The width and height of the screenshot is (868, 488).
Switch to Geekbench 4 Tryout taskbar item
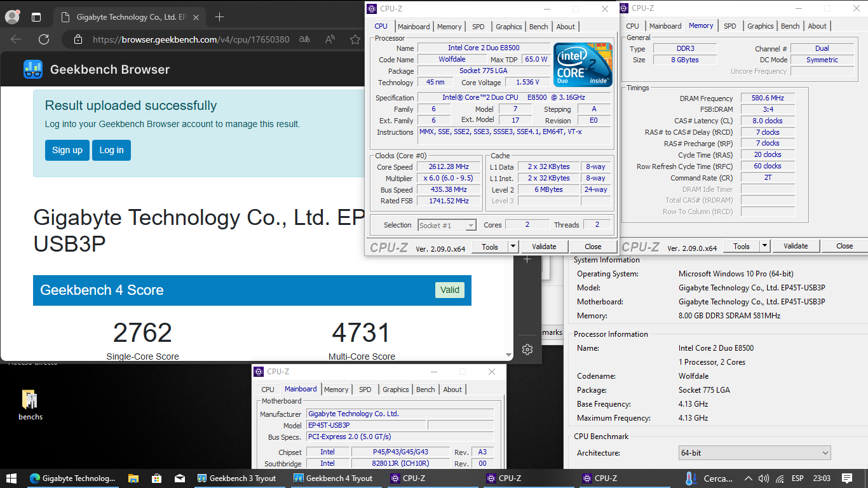tap(333, 478)
